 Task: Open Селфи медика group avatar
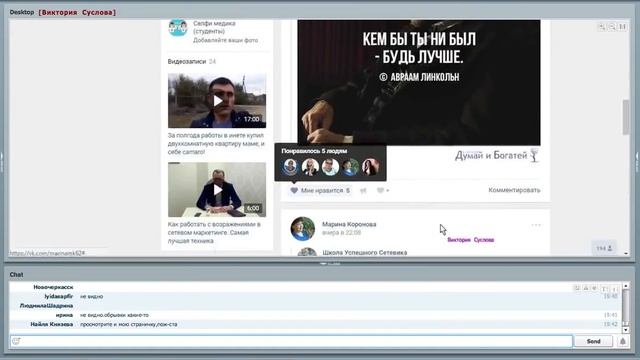[178, 28]
